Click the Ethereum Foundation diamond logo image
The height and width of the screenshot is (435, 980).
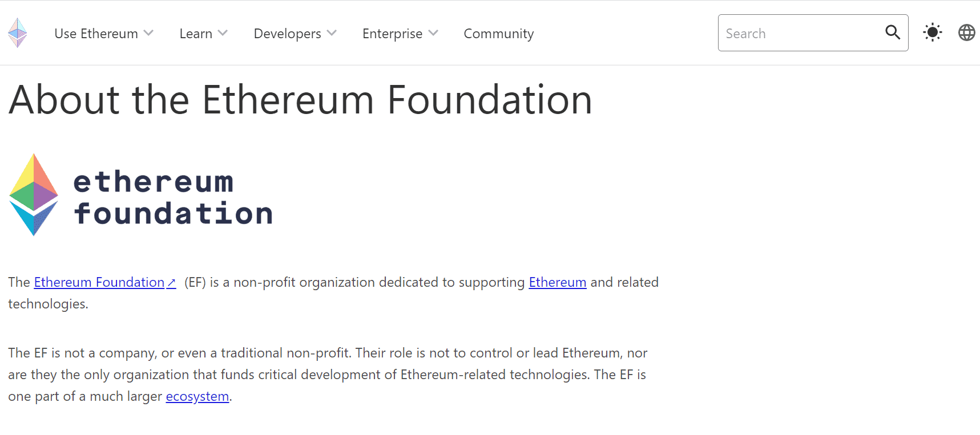pos(34,194)
